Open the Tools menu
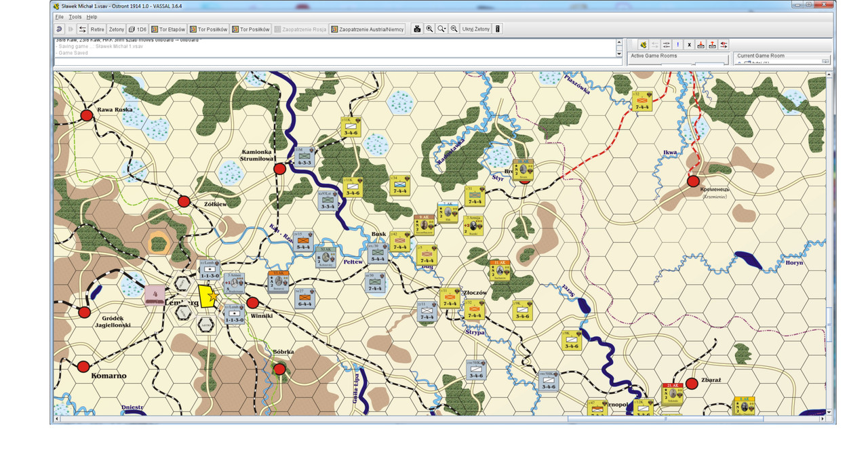 click(x=75, y=17)
